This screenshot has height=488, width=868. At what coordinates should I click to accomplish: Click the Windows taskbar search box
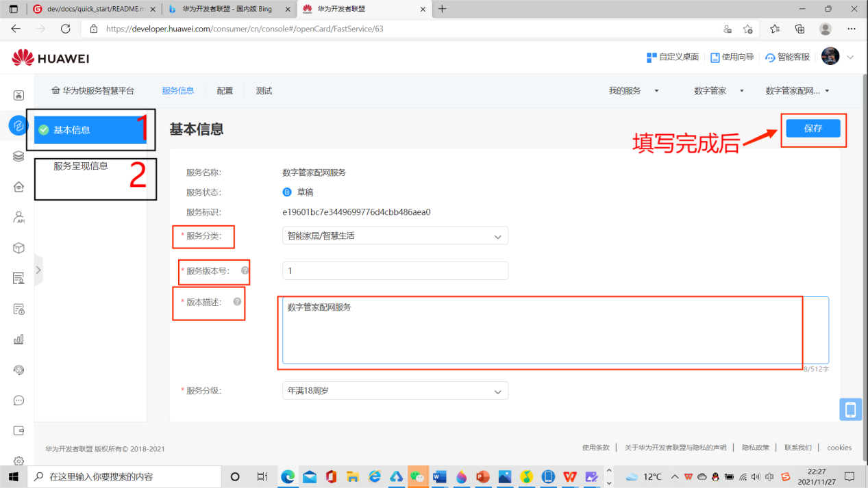pos(124,476)
